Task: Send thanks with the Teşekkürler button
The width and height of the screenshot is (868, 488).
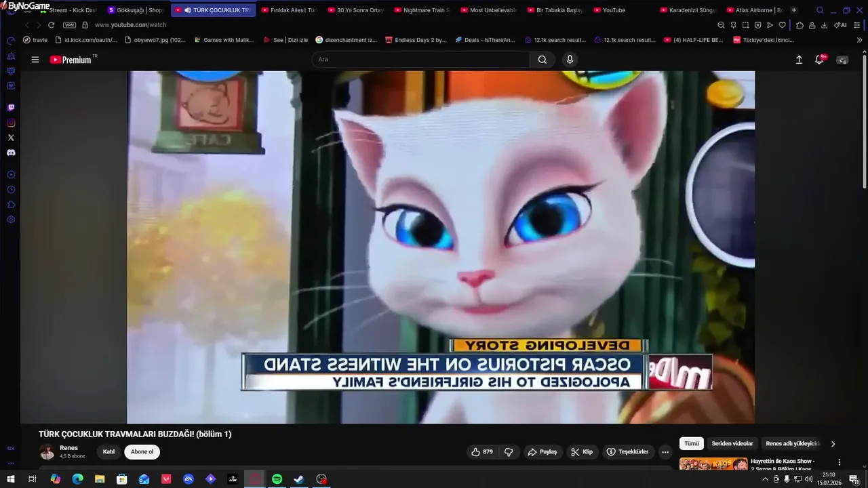Action: [x=627, y=452]
